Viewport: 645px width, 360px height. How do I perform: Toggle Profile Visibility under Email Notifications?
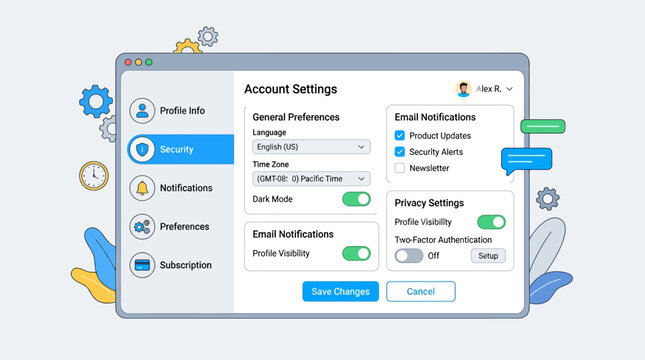(356, 253)
